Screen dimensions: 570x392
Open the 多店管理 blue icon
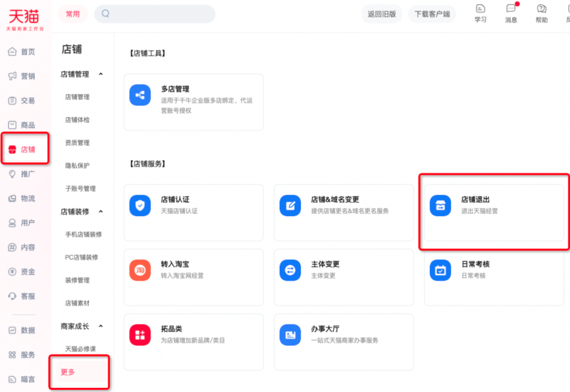[x=140, y=95]
